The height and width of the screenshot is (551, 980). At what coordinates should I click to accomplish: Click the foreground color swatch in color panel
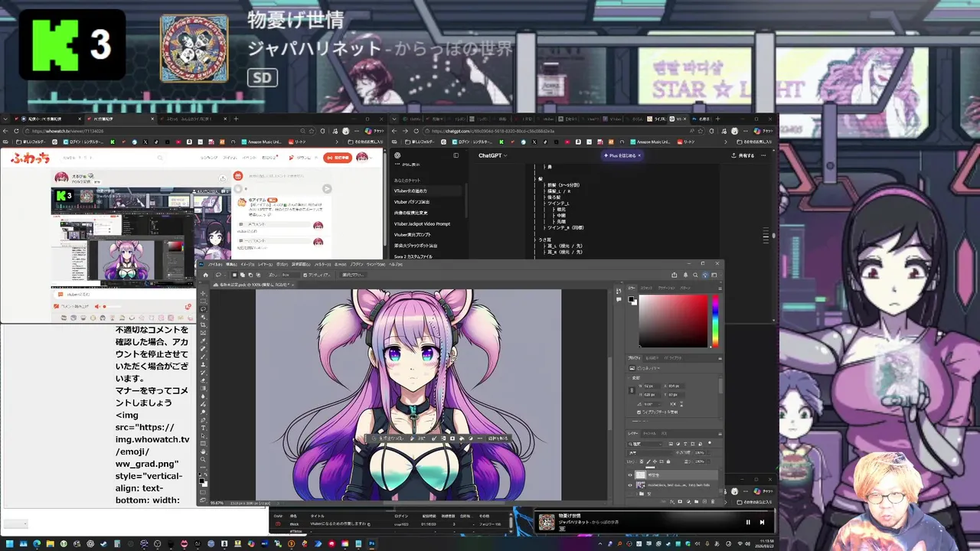point(631,298)
